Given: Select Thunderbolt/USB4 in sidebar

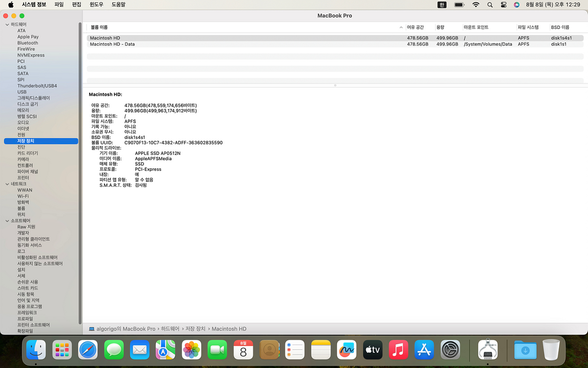Looking at the screenshot, I should click(x=37, y=86).
